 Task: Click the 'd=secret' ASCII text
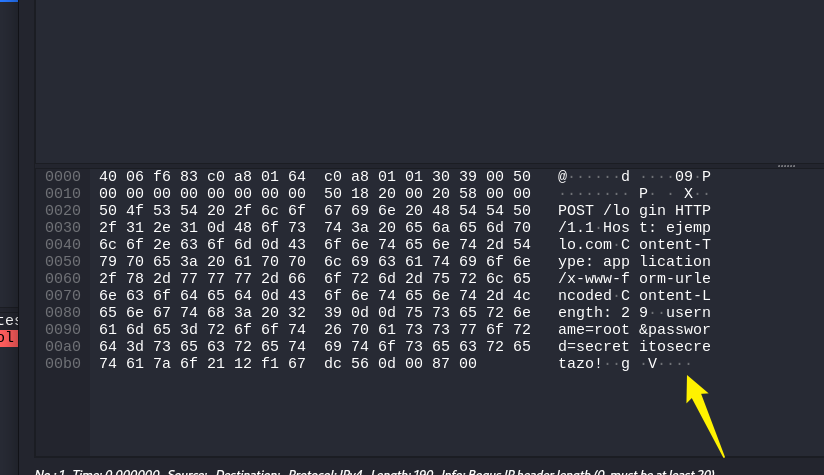(x=593, y=347)
